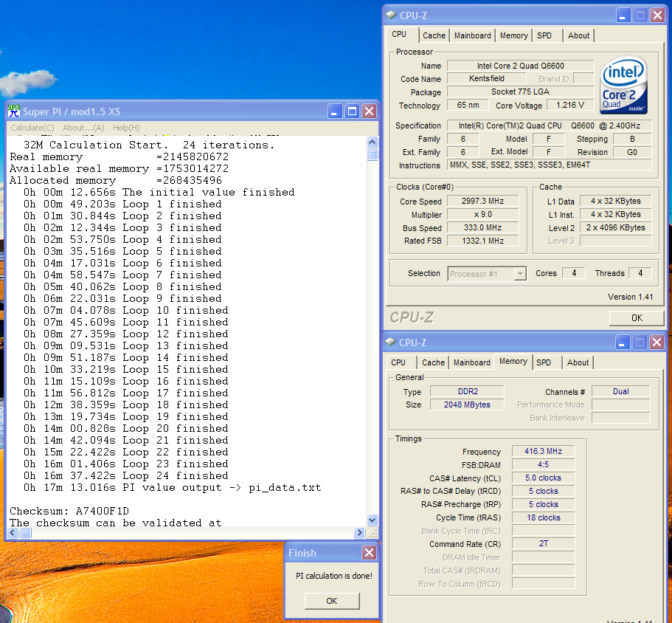Click the Instructions MMX, SSE field
The image size is (672, 623).
pos(549,165)
